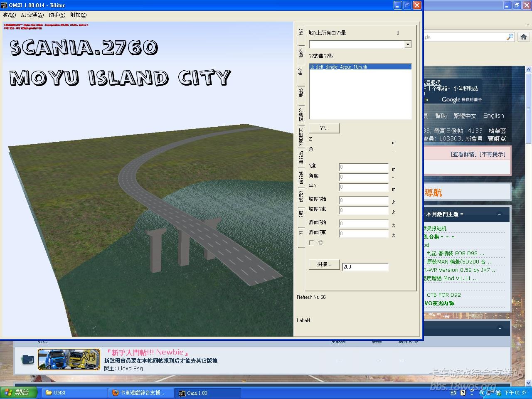Click the newbie board truck banner thumbnail
This screenshot has width=532, height=399.
point(69,360)
